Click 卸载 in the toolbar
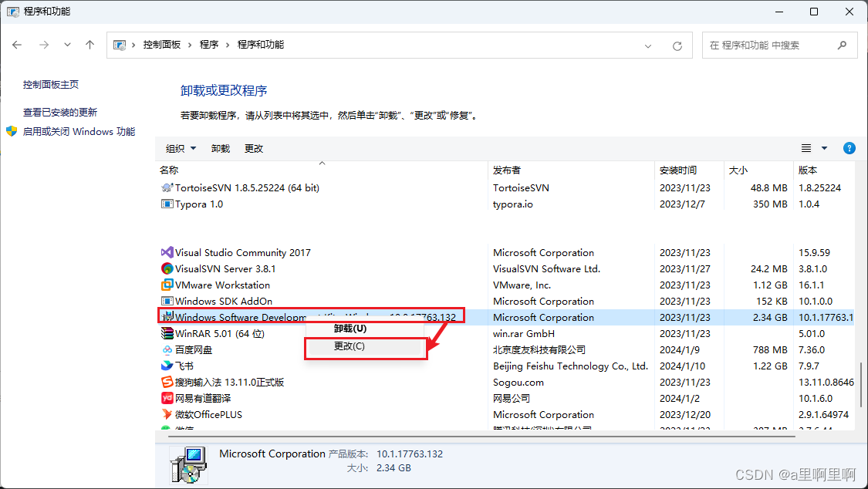The height and width of the screenshot is (489, 868). click(221, 148)
